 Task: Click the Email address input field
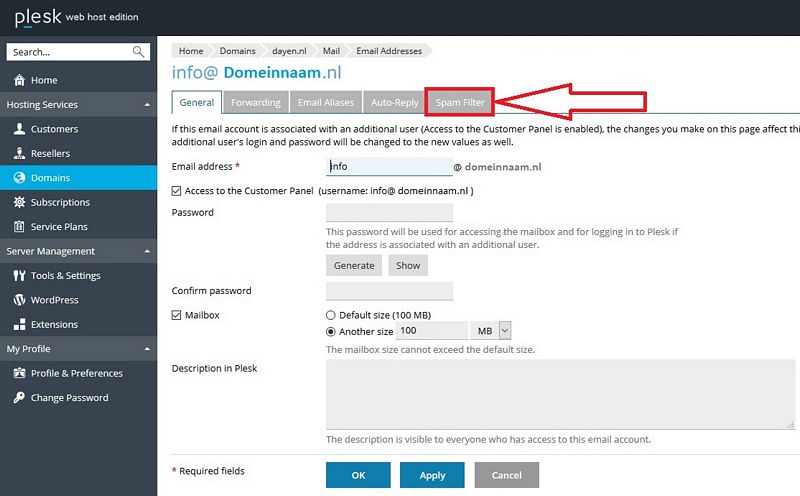389,166
